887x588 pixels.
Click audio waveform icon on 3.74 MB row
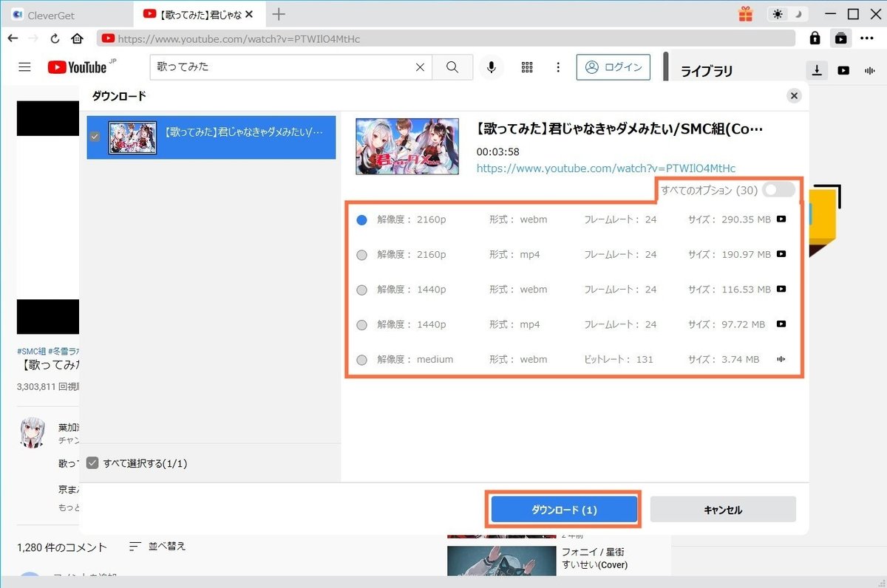point(781,359)
